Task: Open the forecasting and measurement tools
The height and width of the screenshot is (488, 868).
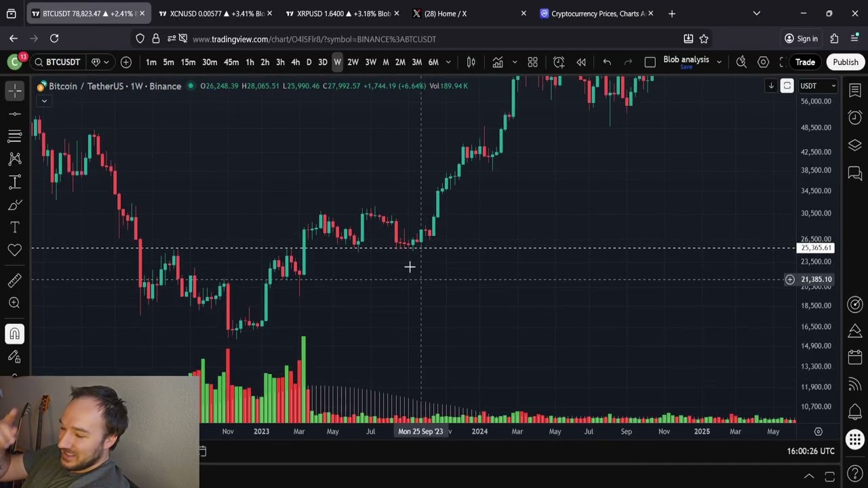Action: (14, 182)
